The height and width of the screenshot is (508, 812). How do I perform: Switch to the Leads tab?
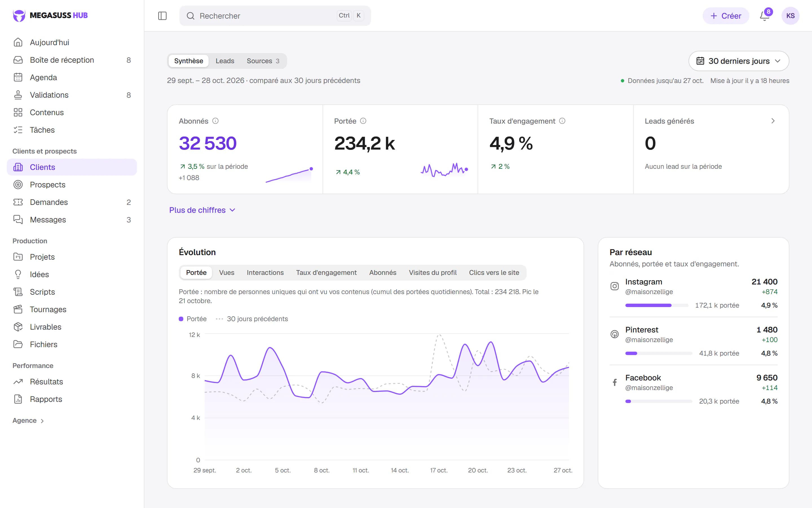pos(225,61)
